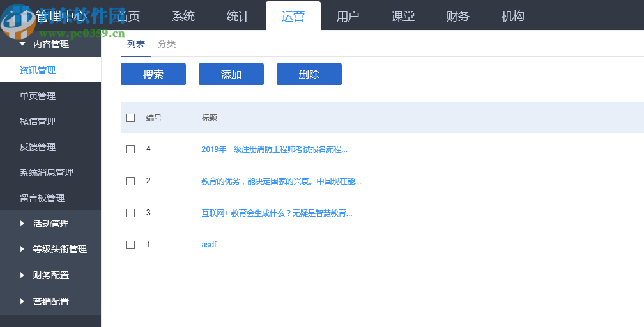Expand the 财务配置 section arrow
The width and height of the screenshot is (644, 327).
tap(22, 275)
